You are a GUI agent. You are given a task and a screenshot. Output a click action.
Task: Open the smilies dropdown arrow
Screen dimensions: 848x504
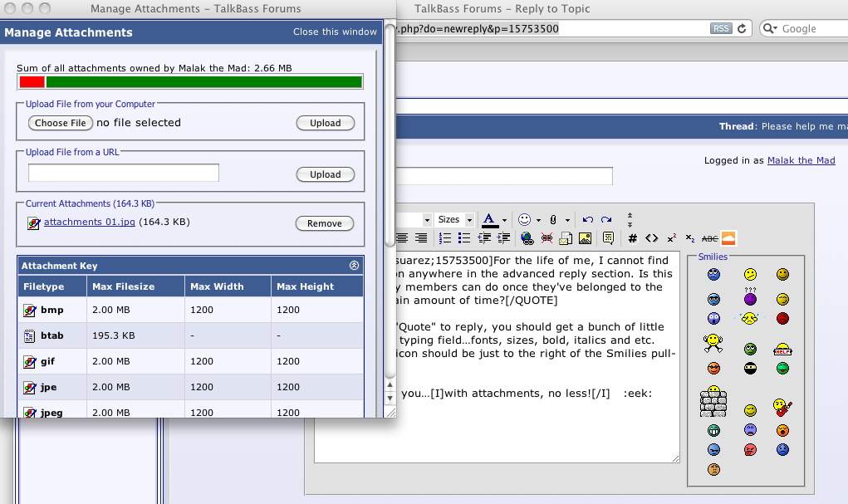click(538, 220)
